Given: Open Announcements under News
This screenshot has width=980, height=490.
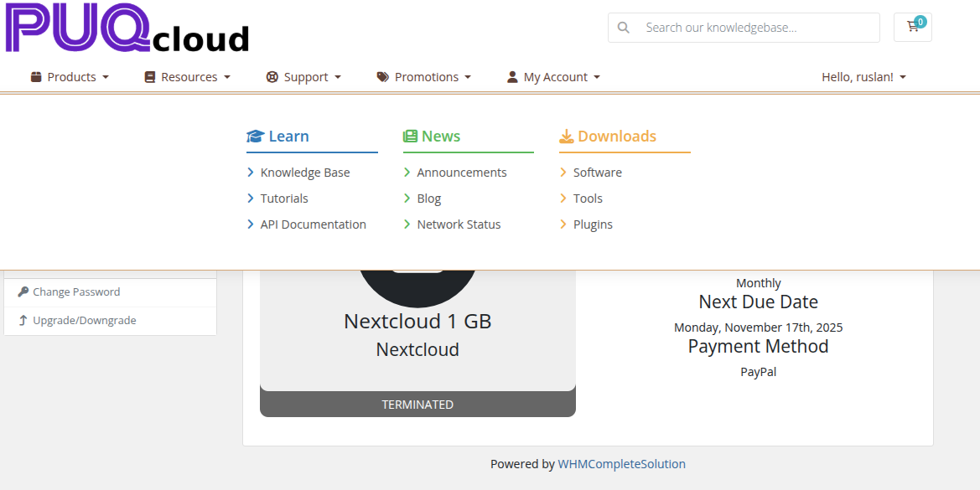Looking at the screenshot, I should coord(462,173).
